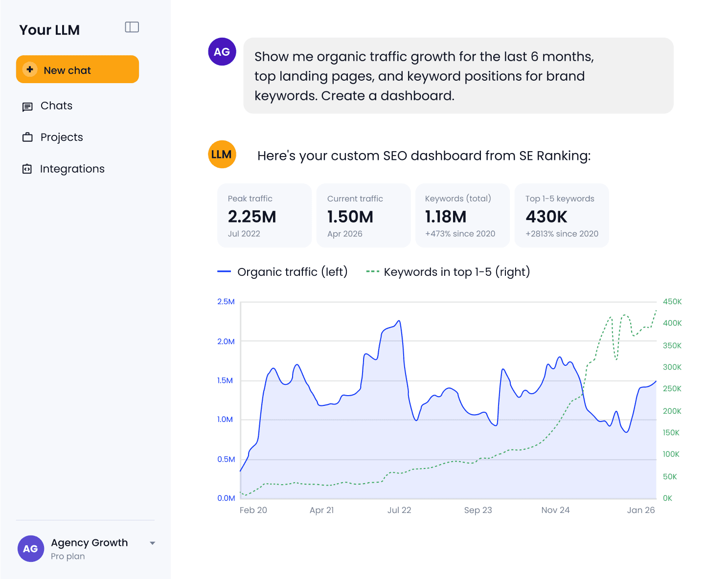The height and width of the screenshot is (579, 728).
Task: Go to the Projects section
Action: pyautogui.click(x=62, y=137)
